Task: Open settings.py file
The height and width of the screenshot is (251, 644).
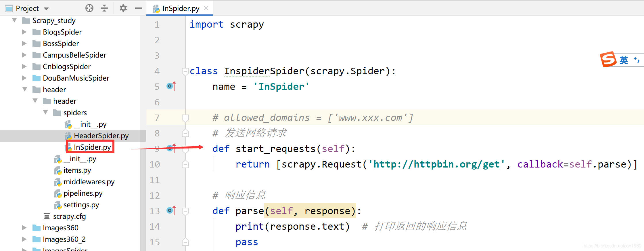Action: point(81,205)
